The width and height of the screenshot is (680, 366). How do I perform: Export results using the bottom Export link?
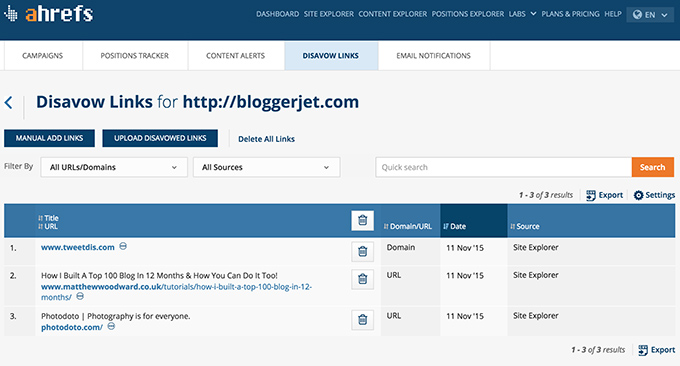657,350
